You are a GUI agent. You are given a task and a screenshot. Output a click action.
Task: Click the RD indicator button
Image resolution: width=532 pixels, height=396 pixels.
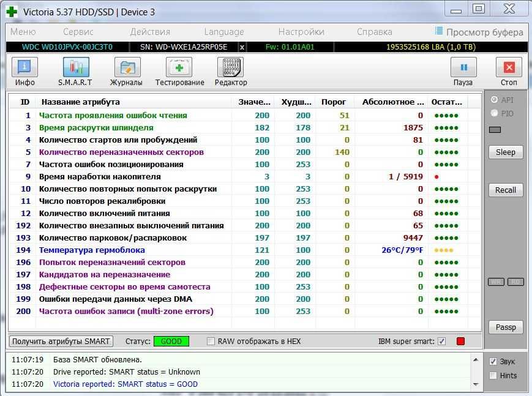515,282
